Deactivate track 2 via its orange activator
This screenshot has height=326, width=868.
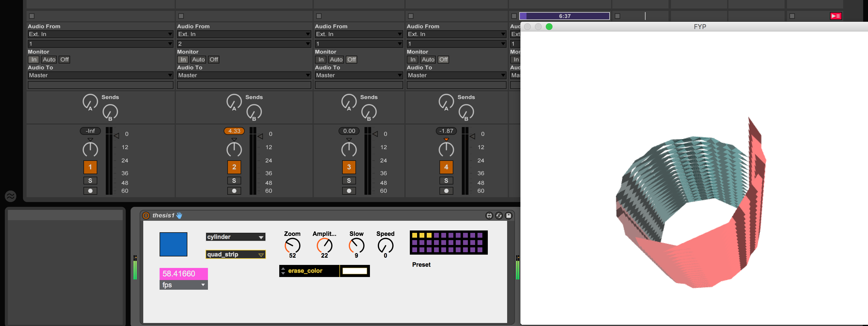pyautogui.click(x=234, y=167)
